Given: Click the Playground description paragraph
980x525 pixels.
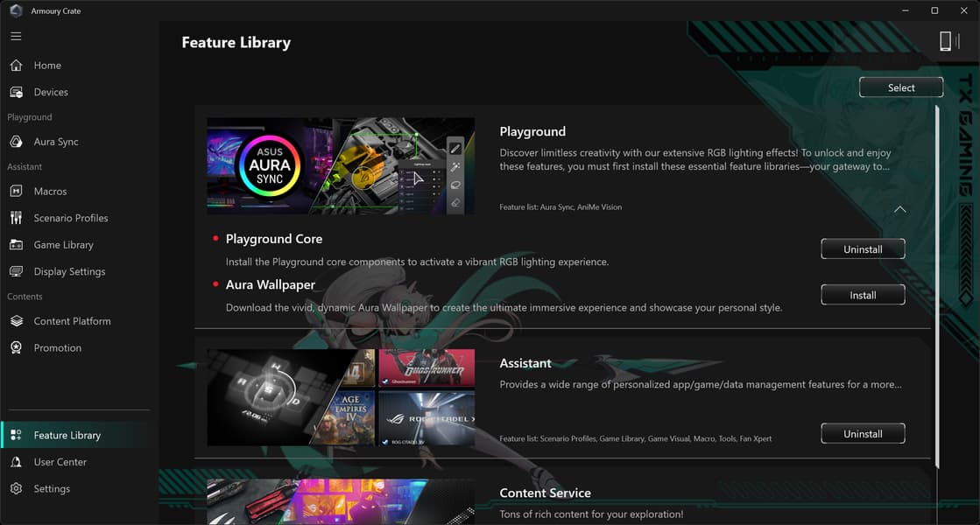Looking at the screenshot, I should pos(695,160).
